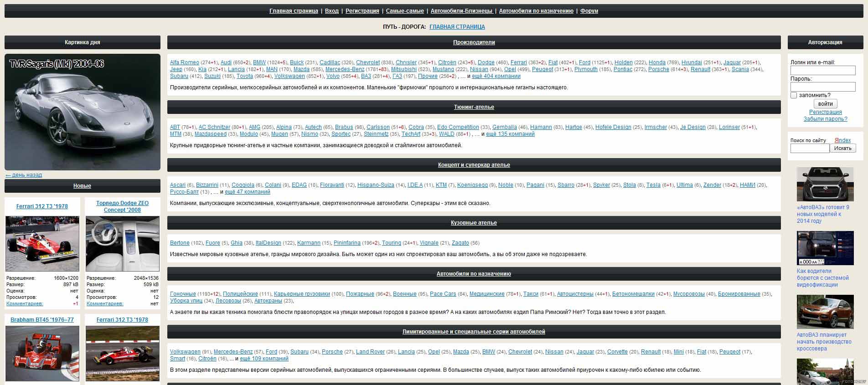Open the Пожарные category link
868x385 pixels.
click(x=360, y=294)
